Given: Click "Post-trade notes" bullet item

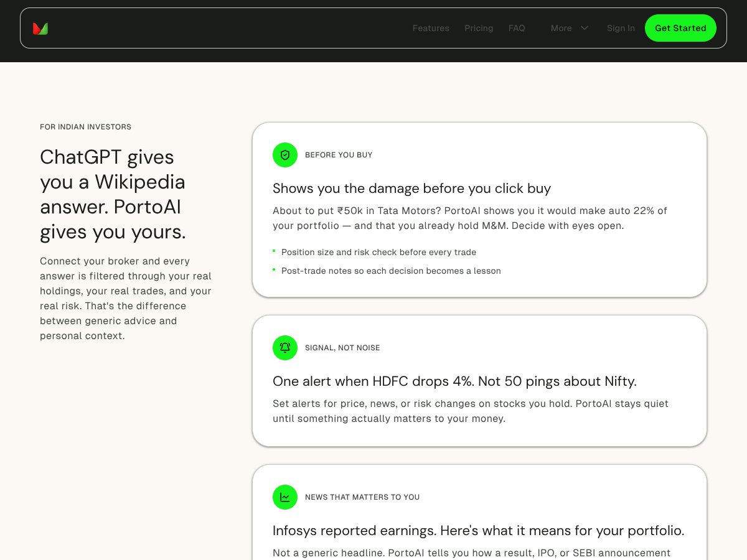Looking at the screenshot, I should tap(391, 271).
